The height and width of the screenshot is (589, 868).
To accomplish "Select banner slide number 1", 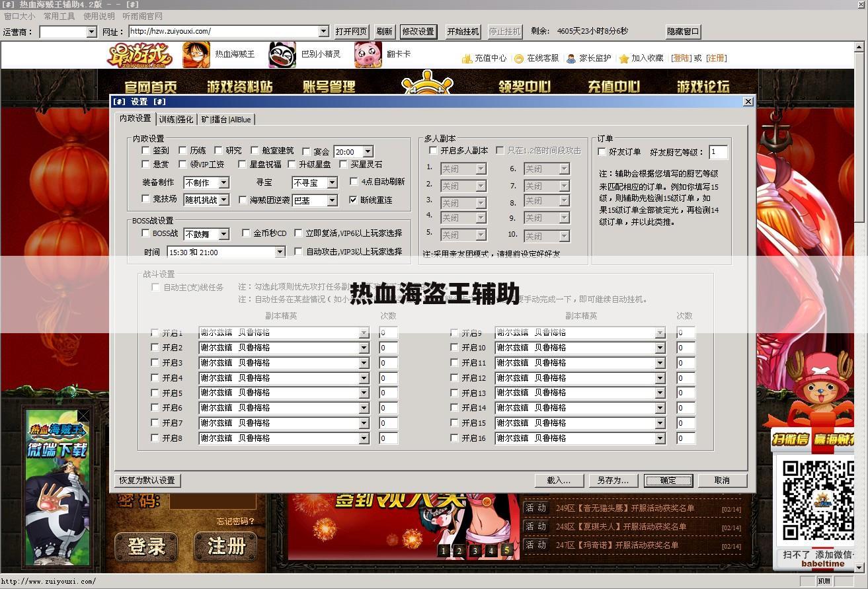I will point(444,550).
